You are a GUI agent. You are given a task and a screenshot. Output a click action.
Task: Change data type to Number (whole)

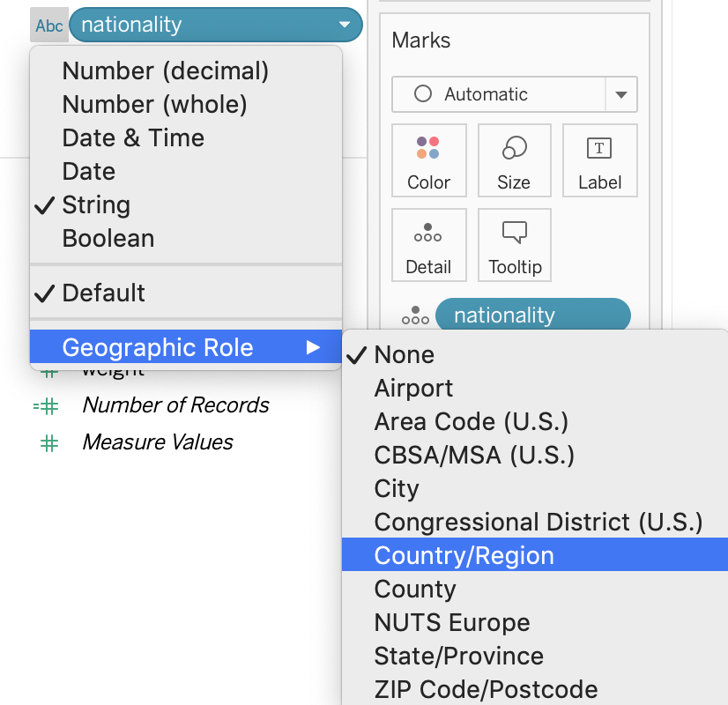[x=154, y=105]
